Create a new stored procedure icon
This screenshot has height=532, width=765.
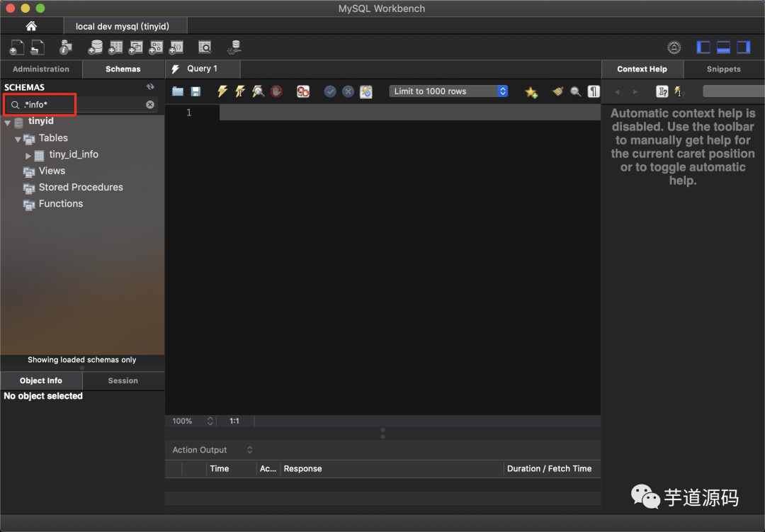point(156,47)
